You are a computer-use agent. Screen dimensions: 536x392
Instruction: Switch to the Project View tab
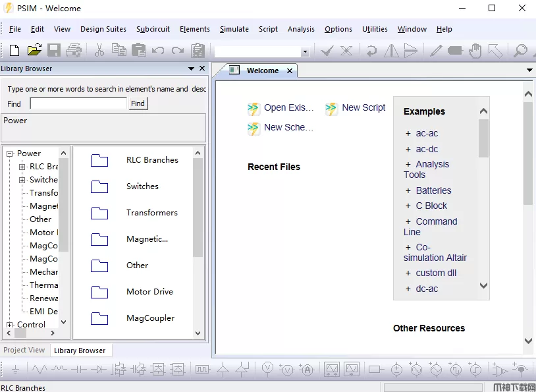point(24,350)
